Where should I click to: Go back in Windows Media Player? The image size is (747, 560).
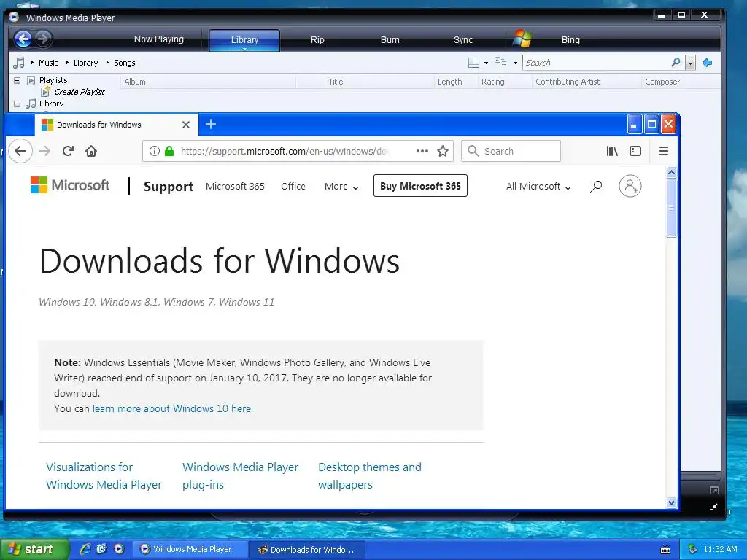[23, 39]
